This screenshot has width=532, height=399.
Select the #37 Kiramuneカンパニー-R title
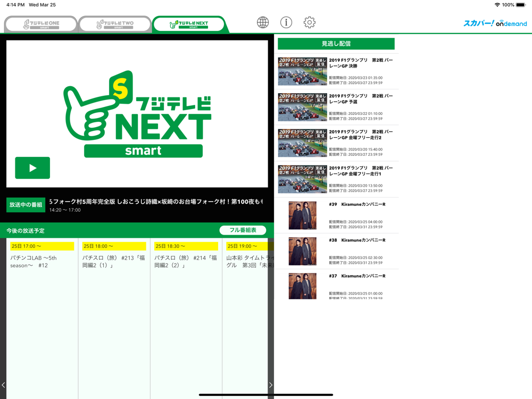pos(358,276)
